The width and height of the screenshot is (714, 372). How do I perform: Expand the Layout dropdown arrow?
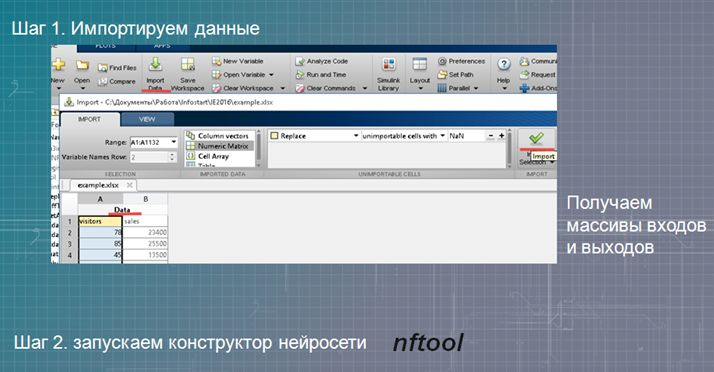point(420,89)
